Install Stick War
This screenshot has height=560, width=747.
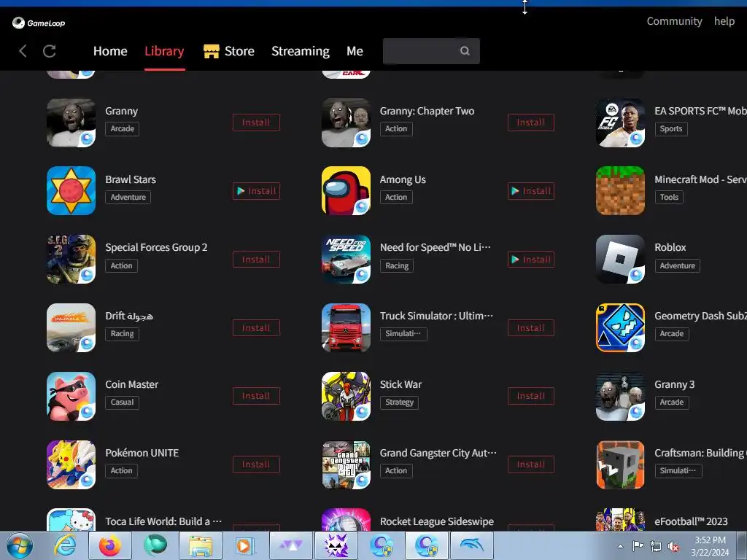point(531,396)
